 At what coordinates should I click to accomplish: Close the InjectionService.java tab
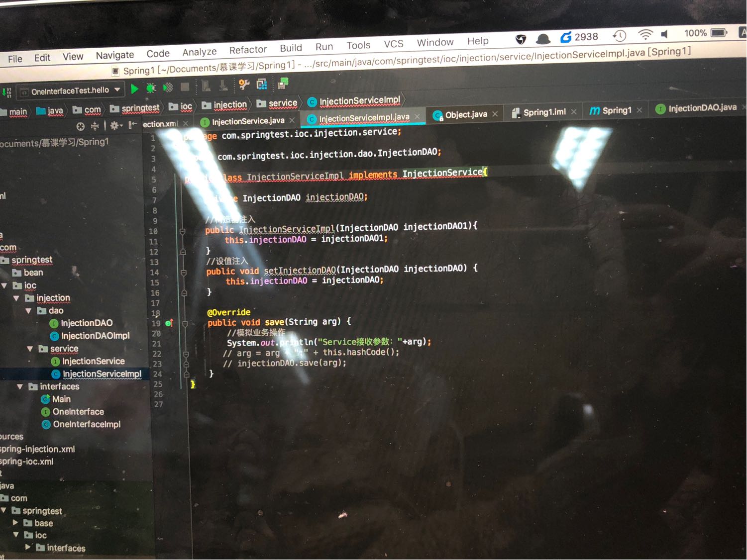292,120
